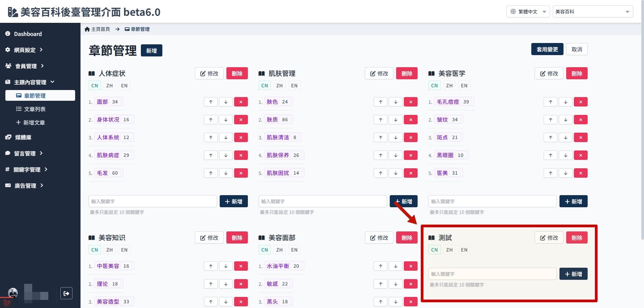The image size is (644, 308).
Task: Remove the 敏感 keyword
Action: (411, 284)
